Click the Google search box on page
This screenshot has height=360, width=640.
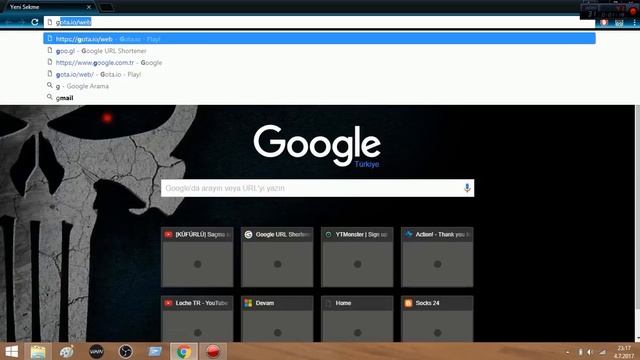[317, 188]
